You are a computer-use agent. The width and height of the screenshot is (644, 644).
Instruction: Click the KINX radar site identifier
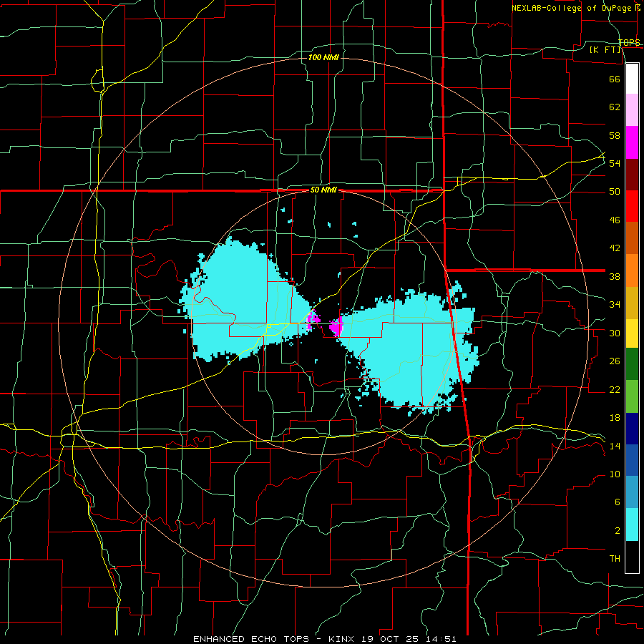(343, 639)
